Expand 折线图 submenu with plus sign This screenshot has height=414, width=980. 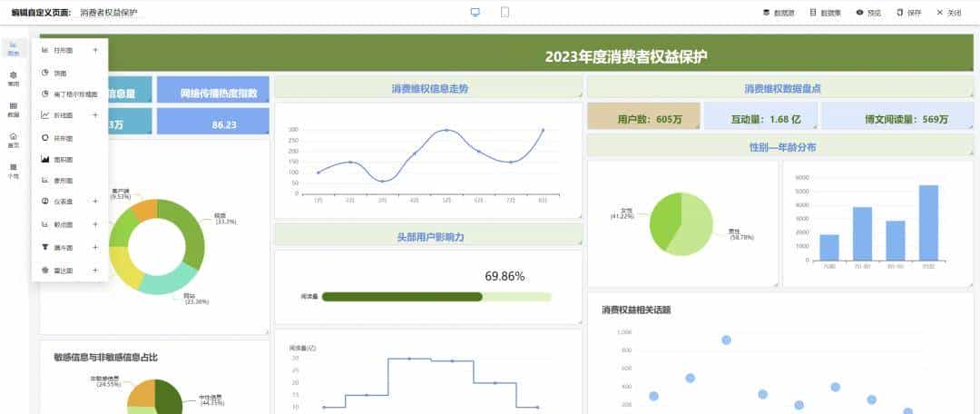coord(95,115)
